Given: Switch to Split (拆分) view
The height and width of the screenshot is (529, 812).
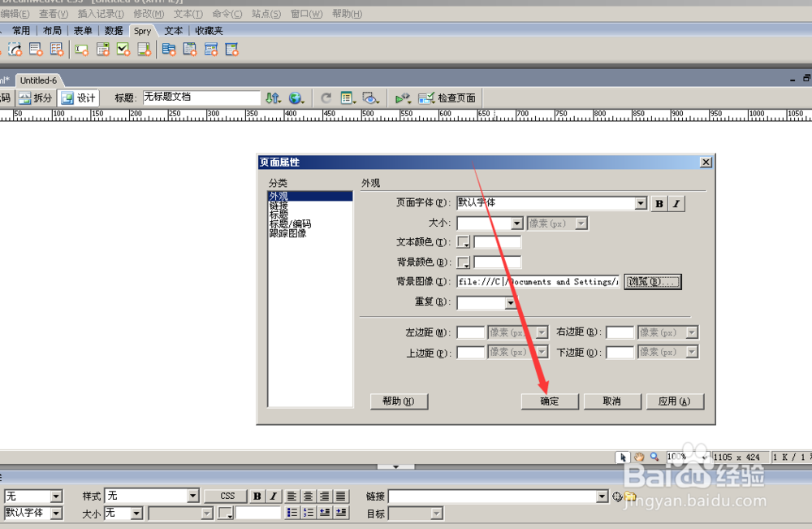Looking at the screenshot, I should (x=35, y=98).
